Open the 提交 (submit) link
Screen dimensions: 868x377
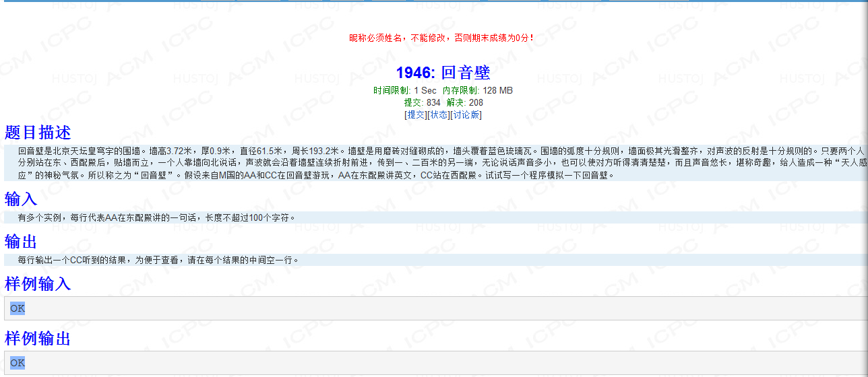click(x=416, y=114)
